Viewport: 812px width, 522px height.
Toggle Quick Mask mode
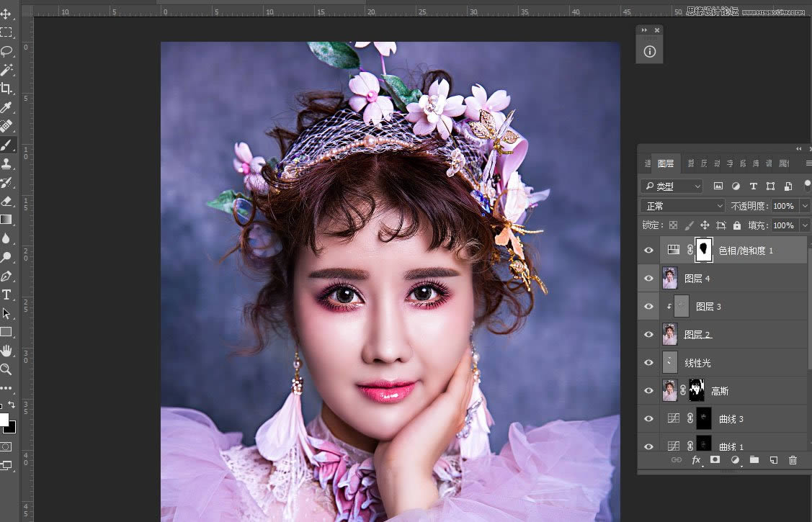[x=6, y=446]
